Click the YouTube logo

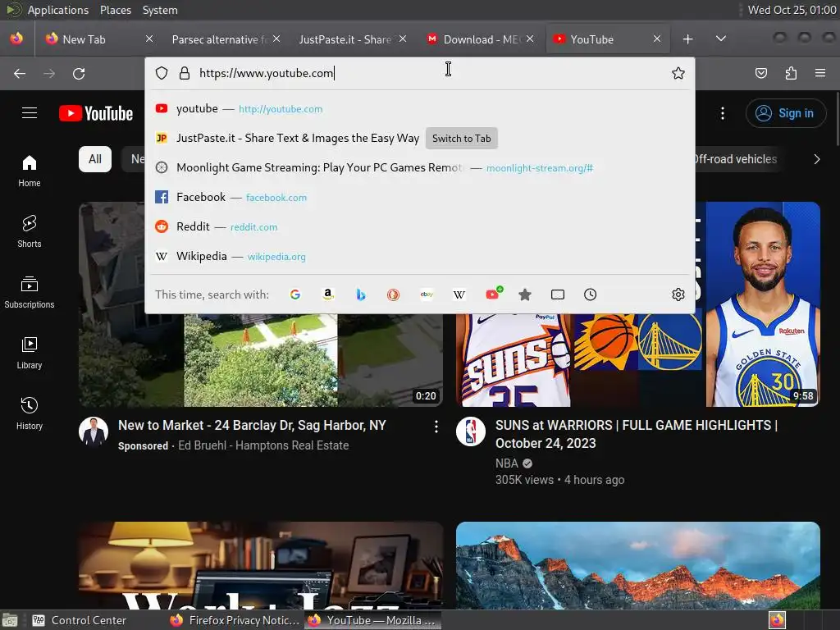coord(96,113)
